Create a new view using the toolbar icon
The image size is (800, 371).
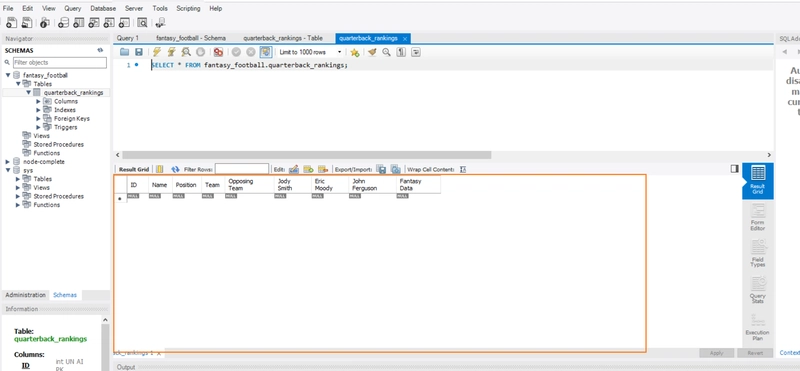pos(93,22)
